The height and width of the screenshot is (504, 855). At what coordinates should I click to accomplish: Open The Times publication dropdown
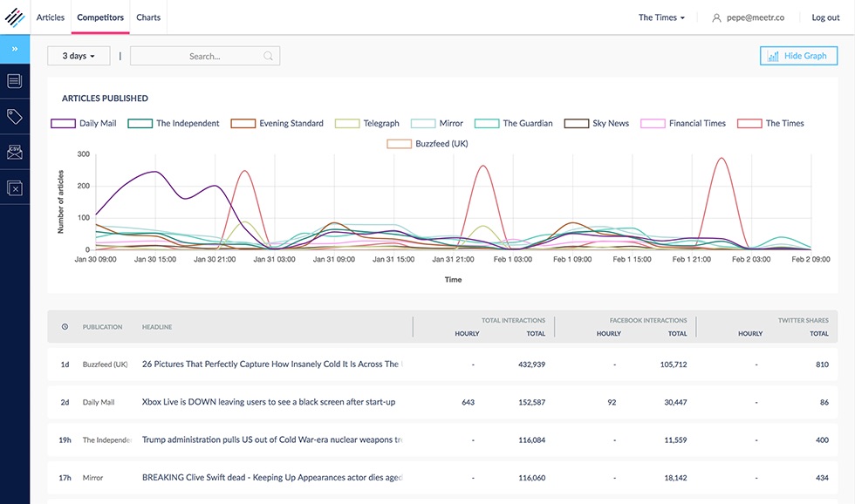click(661, 17)
